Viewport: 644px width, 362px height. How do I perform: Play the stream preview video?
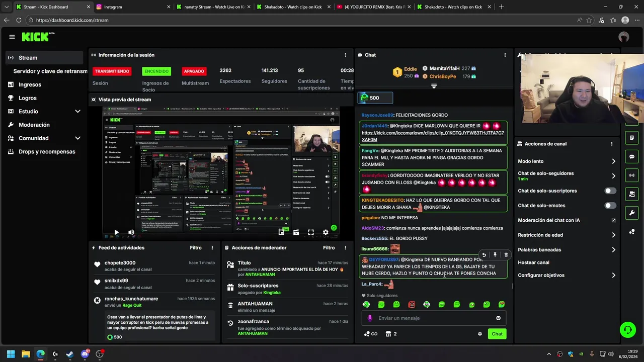point(116,232)
